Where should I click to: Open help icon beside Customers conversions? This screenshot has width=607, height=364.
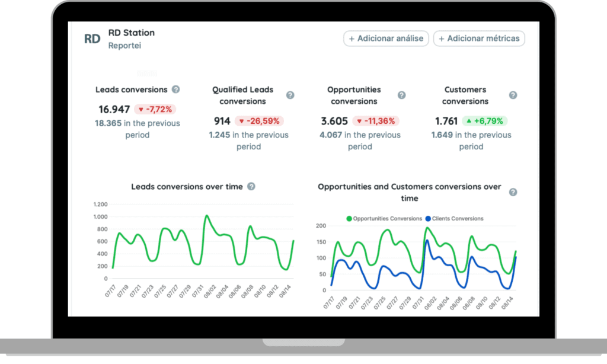(513, 95)
